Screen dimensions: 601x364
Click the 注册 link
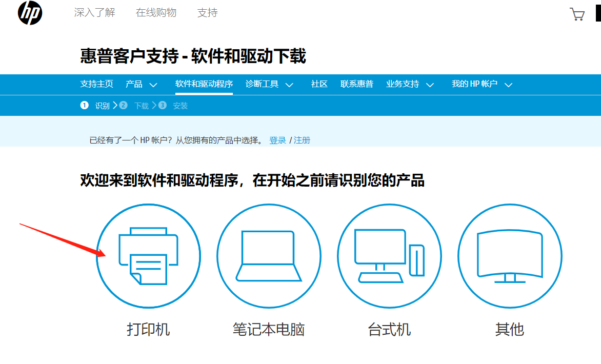pyautogui.click(x=302, y=139)
